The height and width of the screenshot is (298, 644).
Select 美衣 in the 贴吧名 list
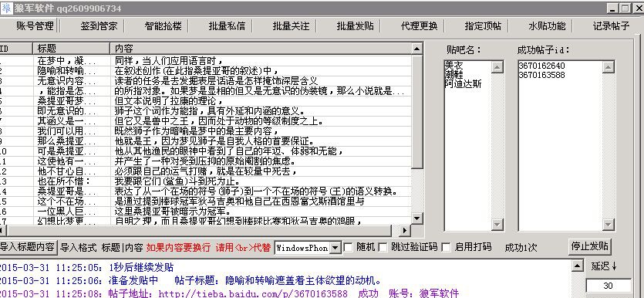pos(453,66)
